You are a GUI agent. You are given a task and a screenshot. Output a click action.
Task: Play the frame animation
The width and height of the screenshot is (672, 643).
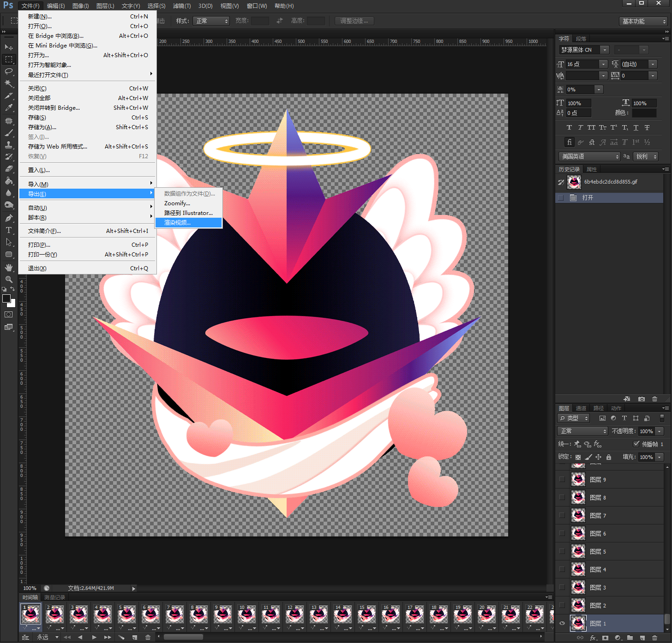point(94,637)
